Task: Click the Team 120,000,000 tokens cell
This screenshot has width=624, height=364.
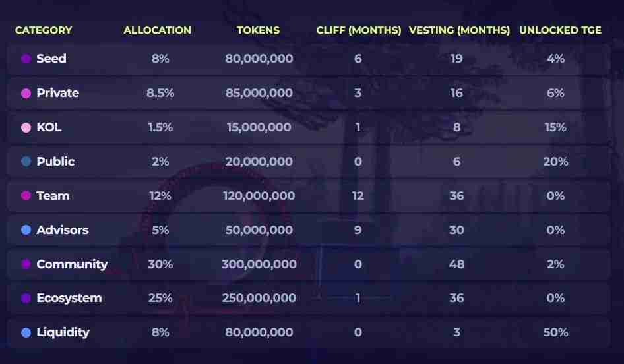Action: click(x=259, y=196)
